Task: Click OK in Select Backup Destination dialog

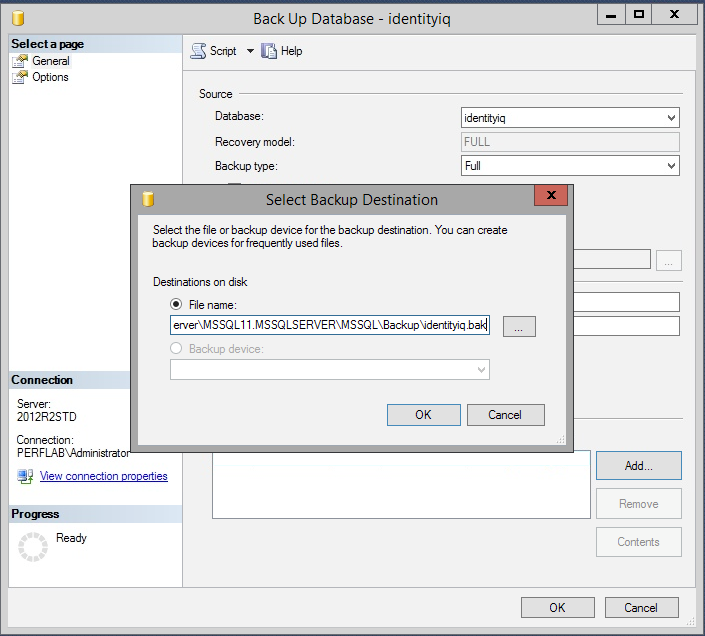Action: pos(424,415)
